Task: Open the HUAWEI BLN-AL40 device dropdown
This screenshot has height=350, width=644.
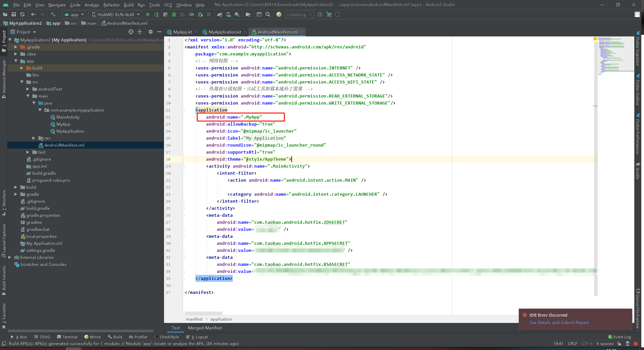Action: pyautogui.click(x=116, y=14)
